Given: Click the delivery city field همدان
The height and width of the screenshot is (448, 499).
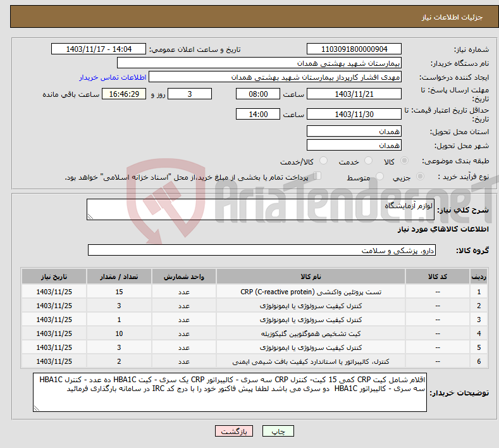Looking at the screenshot, I should tap(354, 145).
